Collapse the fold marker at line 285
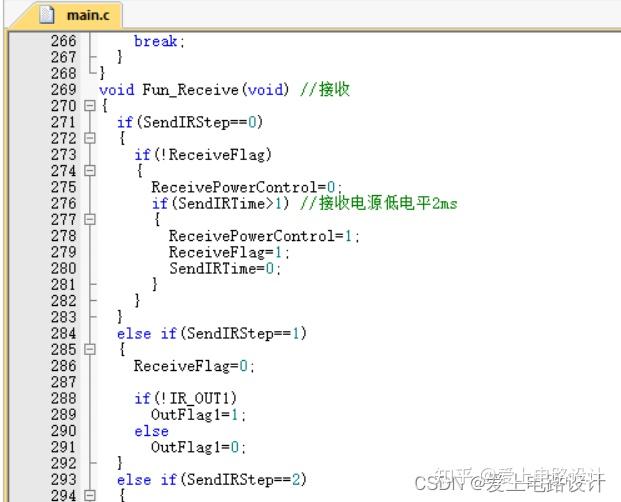 [90, 350]
